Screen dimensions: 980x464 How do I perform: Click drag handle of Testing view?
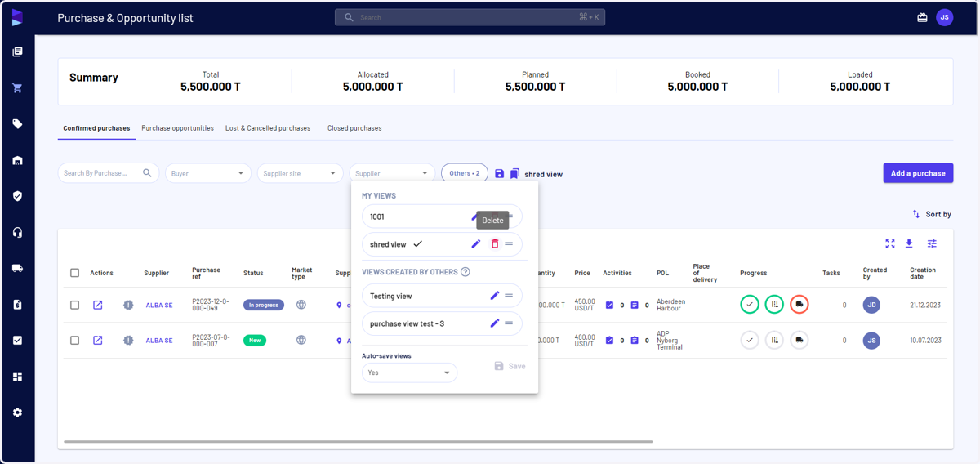509,296
